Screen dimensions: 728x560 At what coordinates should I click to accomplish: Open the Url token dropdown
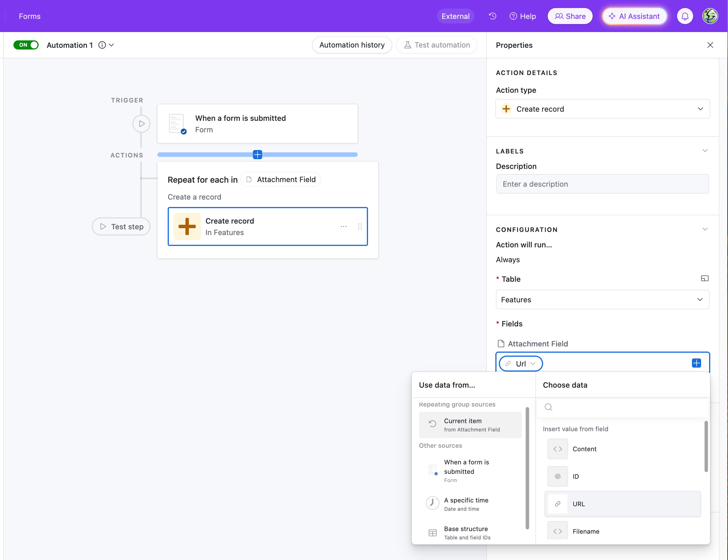pos(521,364)
